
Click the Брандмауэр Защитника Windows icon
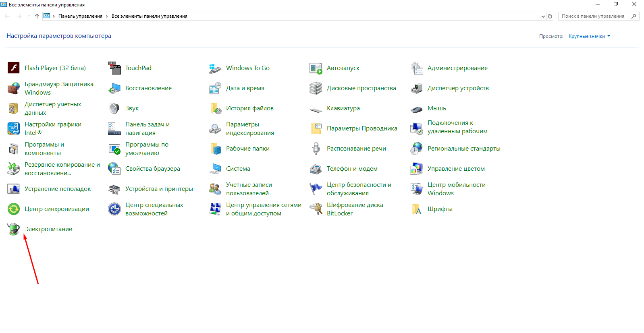[14, 88]
